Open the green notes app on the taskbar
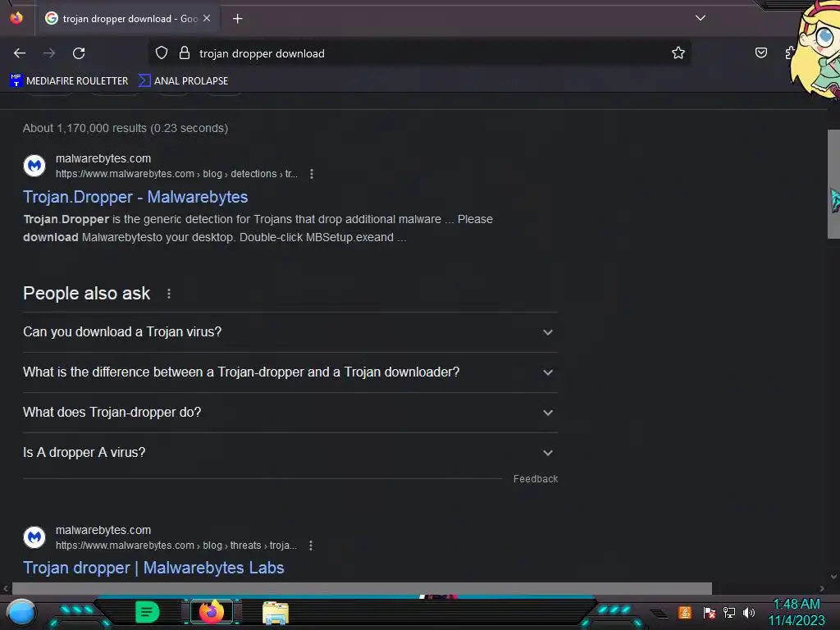Image resolution: width=840 pixels, height=630 pixels. point(148,612)
